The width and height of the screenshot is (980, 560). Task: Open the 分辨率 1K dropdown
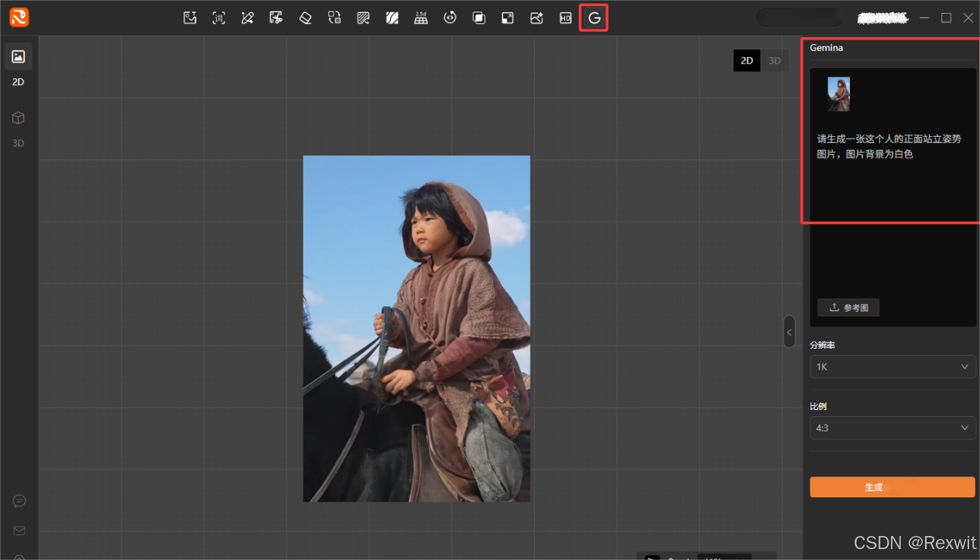pyautogui.click(x=893, y=367)
